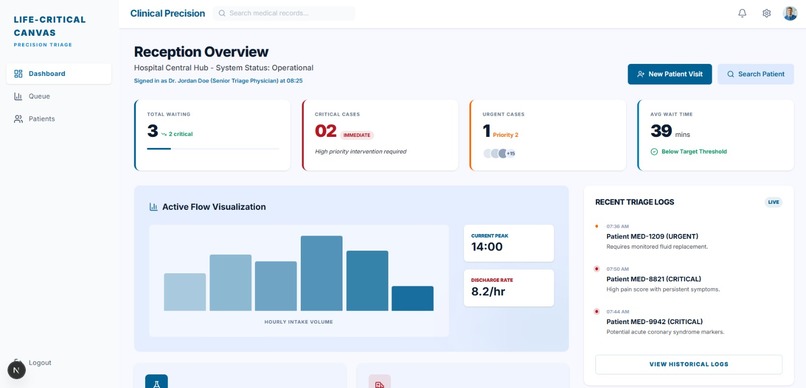Click the signed in as Dr. Jordan Doe text

pyautogui.click(x=218, y=81)
